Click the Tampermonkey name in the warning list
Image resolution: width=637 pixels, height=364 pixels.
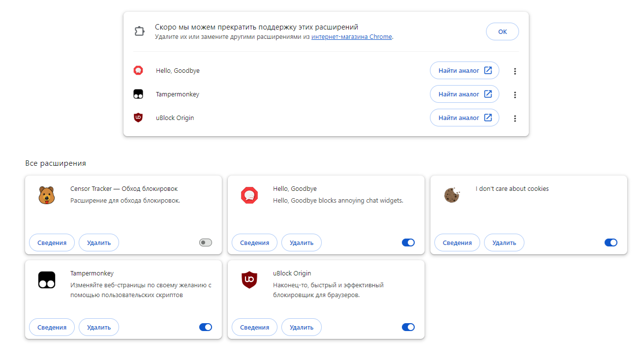click(178, 94)
